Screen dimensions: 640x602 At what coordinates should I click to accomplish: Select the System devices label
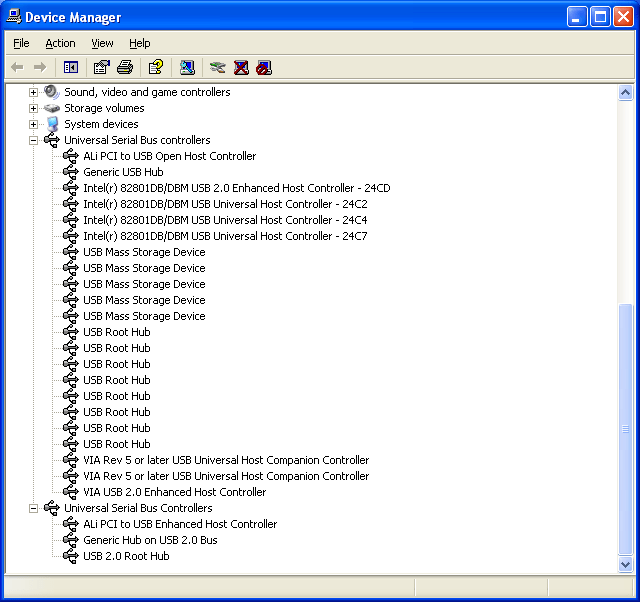tap(101, 124)
